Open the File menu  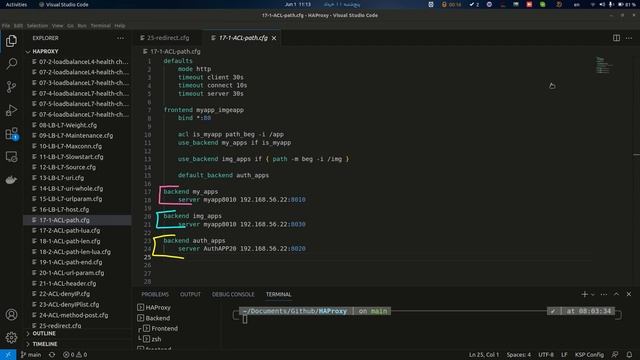pyautogui.click(x=6, y=25)
